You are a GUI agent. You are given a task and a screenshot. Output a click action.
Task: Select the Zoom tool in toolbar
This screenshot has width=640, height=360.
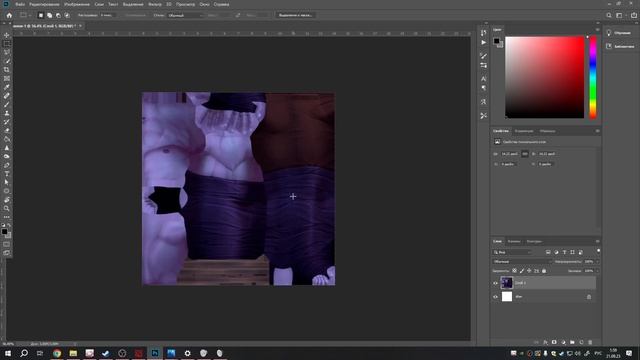[7, 208]
